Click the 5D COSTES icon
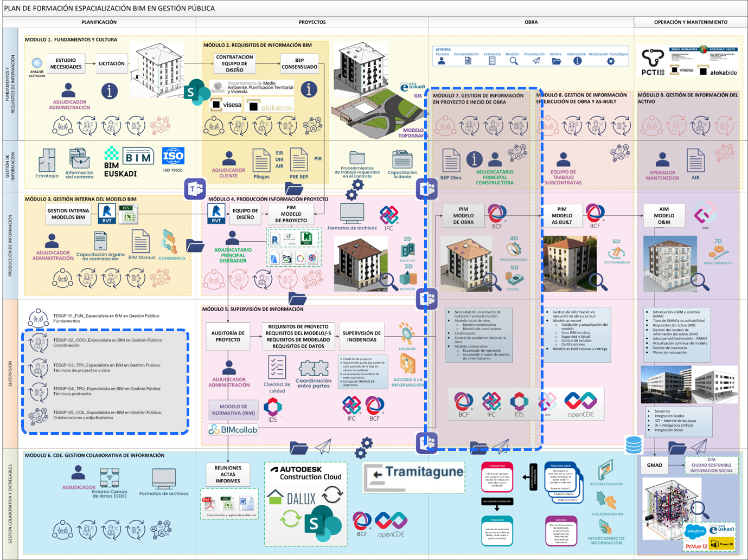The height and width of the screenshot is (560, 748). [x=514, y=278]
